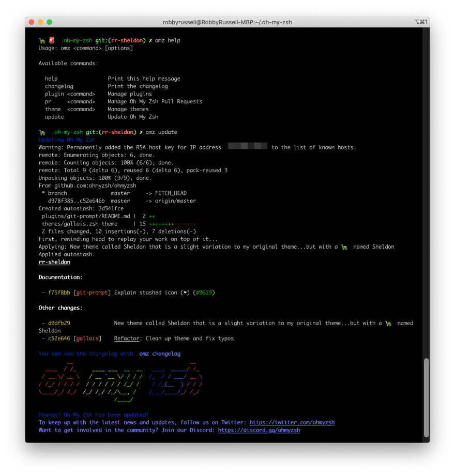The height and width of the screenshot is (476, 455).
Task: Click the green and red diffstat bar
Action: 172,224
